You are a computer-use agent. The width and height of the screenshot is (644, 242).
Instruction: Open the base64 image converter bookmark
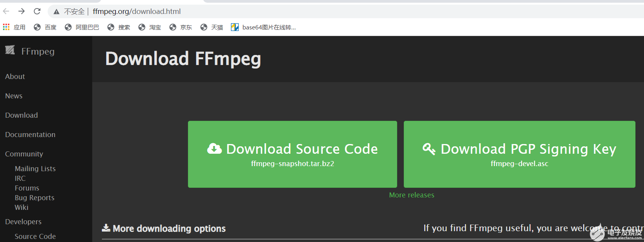(263, 27)
